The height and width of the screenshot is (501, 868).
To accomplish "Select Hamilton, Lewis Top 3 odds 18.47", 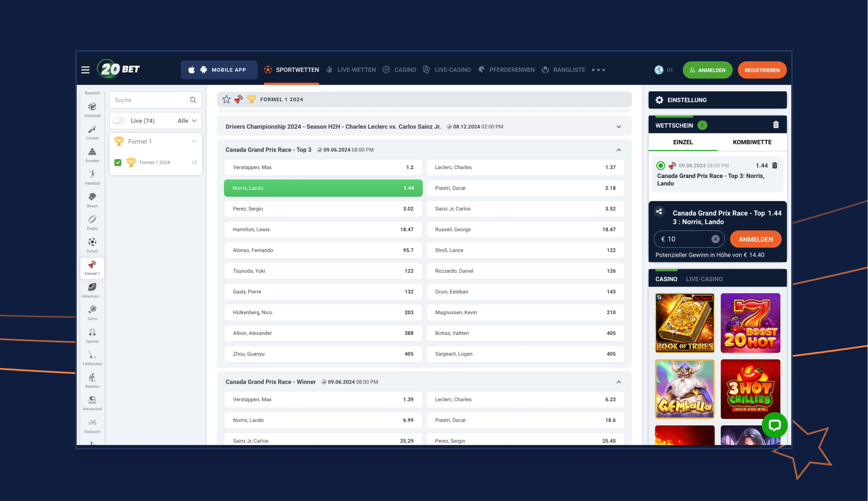I will click(x=323, y=230).
